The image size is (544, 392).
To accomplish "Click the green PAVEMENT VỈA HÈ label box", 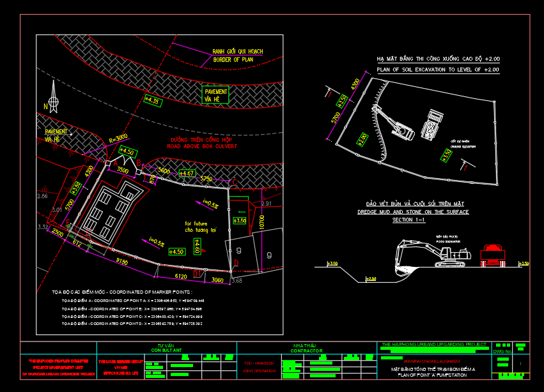I will point(214,95).
